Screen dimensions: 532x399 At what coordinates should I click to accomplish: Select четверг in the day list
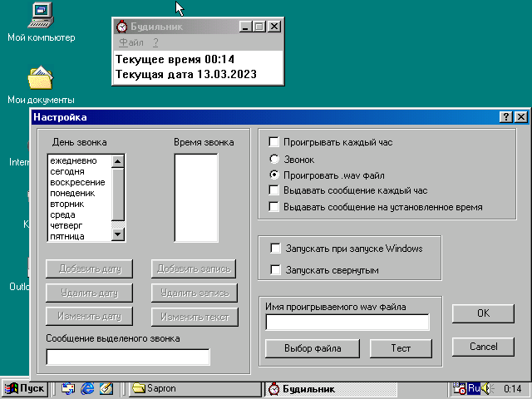coord(80,225)
